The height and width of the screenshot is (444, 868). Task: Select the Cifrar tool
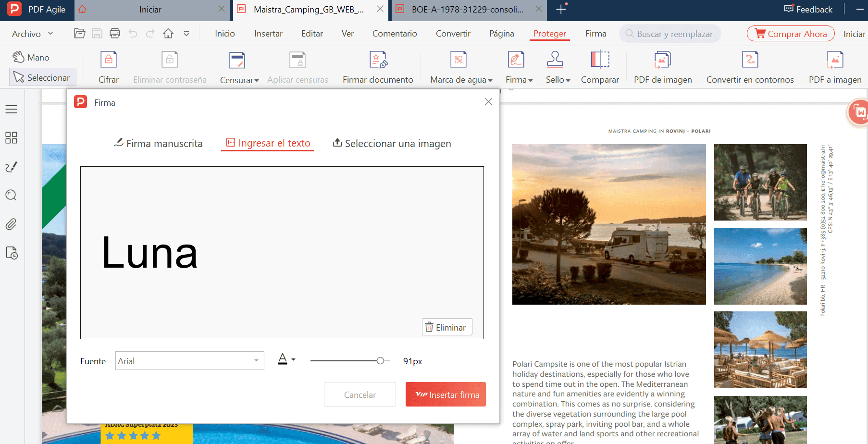tap(109, 66)
